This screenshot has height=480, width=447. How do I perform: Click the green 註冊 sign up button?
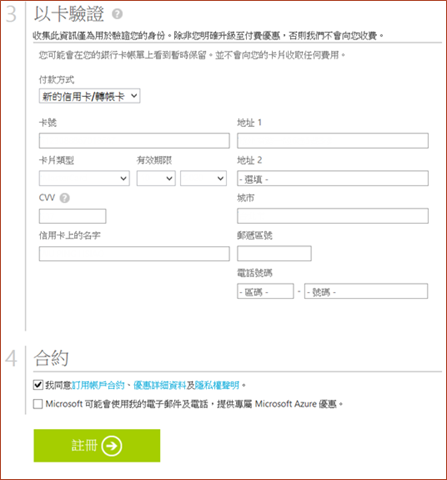point(97,446)
